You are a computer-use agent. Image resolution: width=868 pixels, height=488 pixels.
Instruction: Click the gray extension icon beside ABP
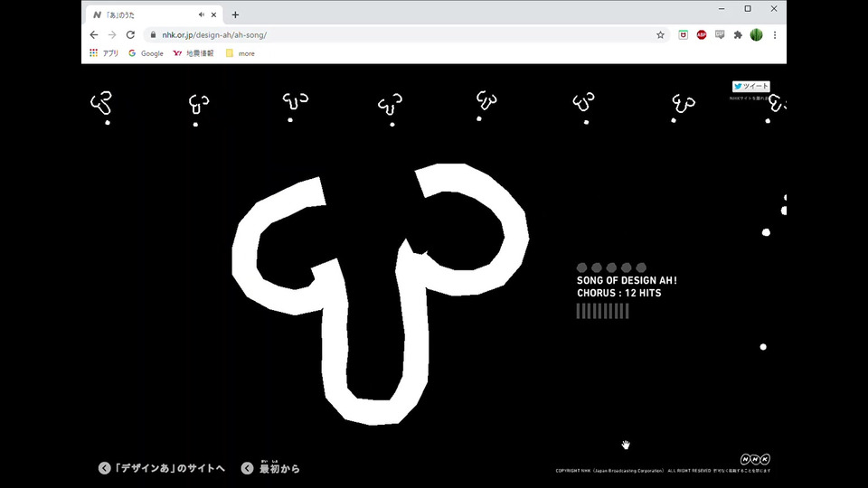point(720,35)
